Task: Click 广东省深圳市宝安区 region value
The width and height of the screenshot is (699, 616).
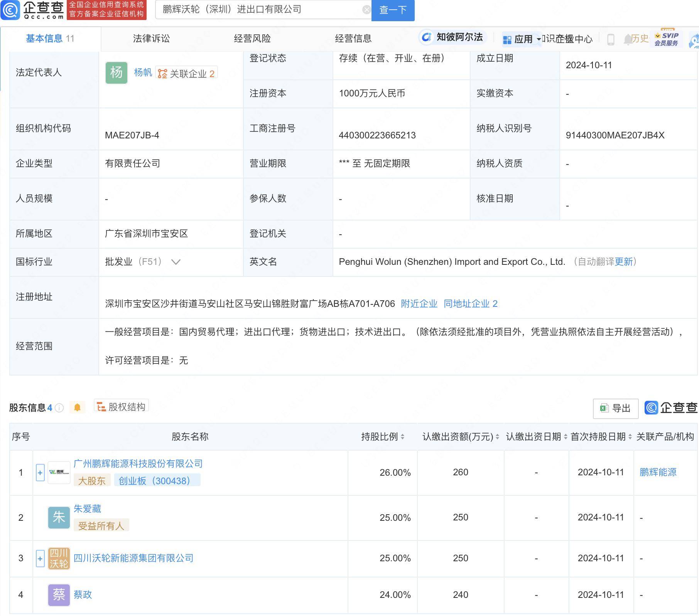Action: click(x=146, y=234)
